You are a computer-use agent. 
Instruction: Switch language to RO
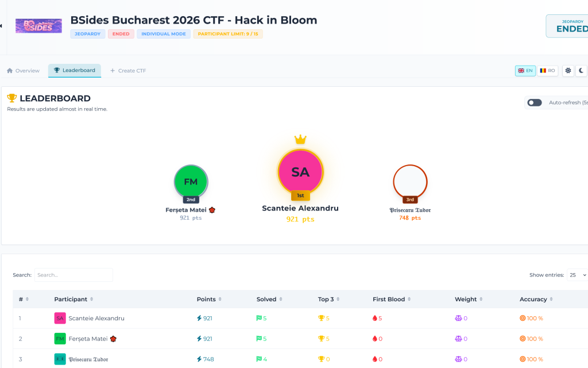tap(547, 71)
